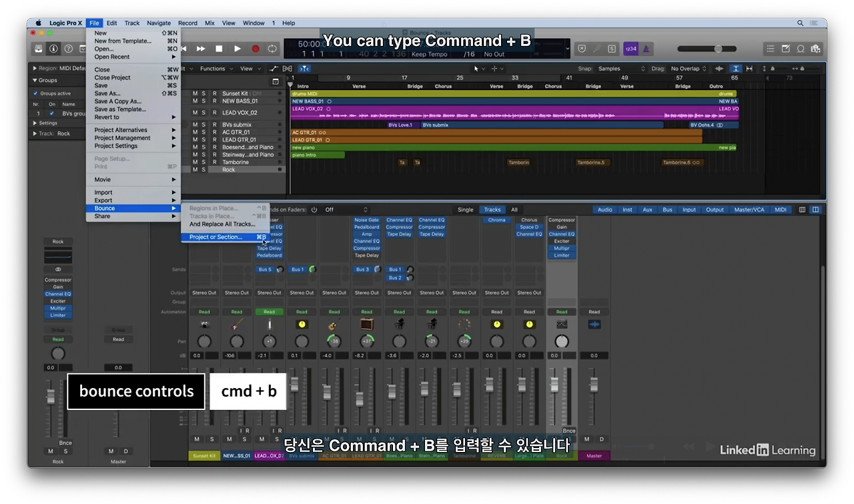Expand the Region MIDI Defaults section
Viewport: 854px width, 504px height.
coord(35,68)
